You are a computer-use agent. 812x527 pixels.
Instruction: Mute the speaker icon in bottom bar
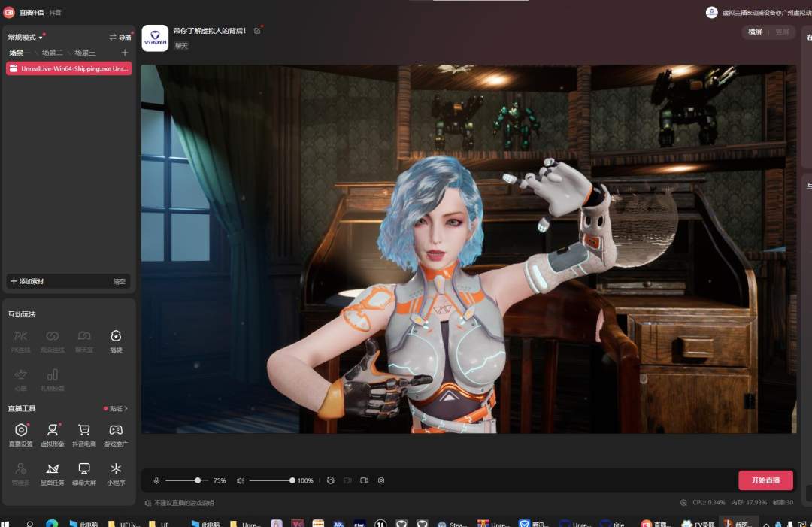pos(241,480)
